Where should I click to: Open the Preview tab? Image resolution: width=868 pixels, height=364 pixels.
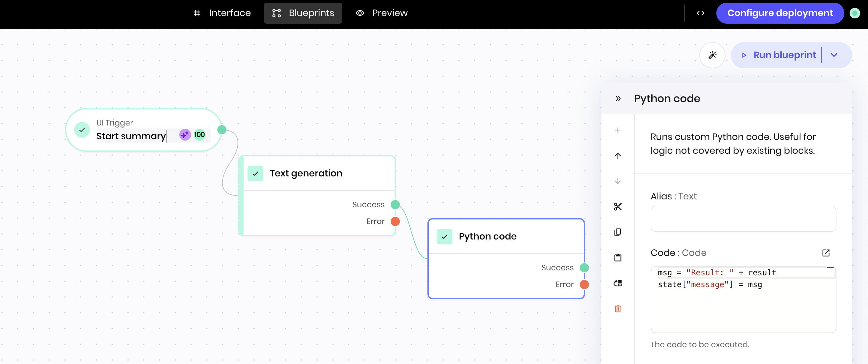click(x=382, y=13)
